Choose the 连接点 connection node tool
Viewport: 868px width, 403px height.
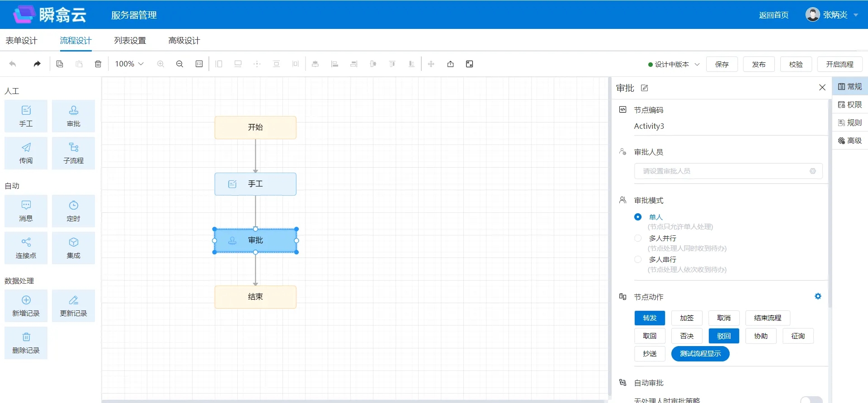pyautogui.click(x=26, y=248)
